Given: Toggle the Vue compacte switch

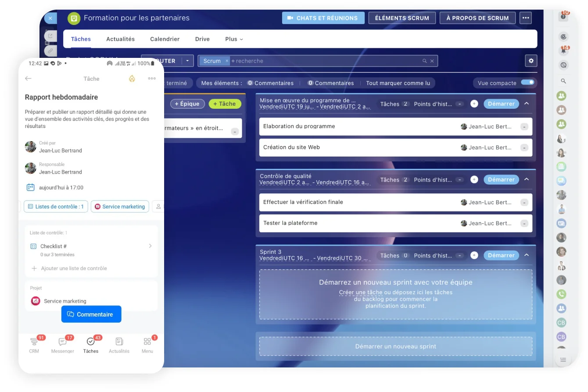Looking at the screenshot, I should (527, 82).
